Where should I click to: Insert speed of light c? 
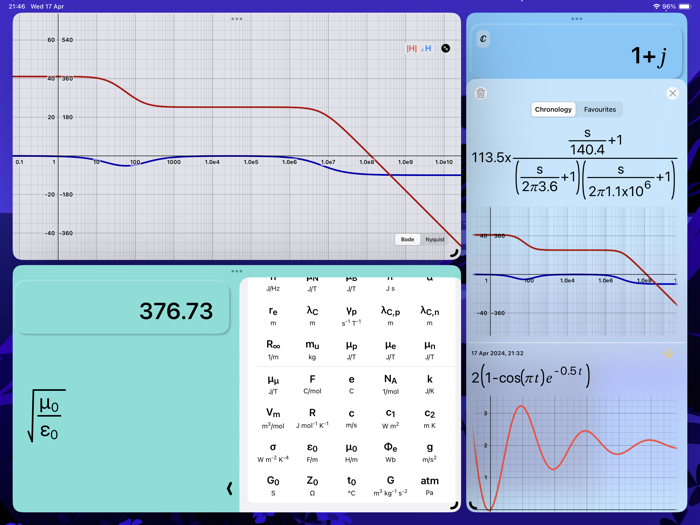click(351, 418)
